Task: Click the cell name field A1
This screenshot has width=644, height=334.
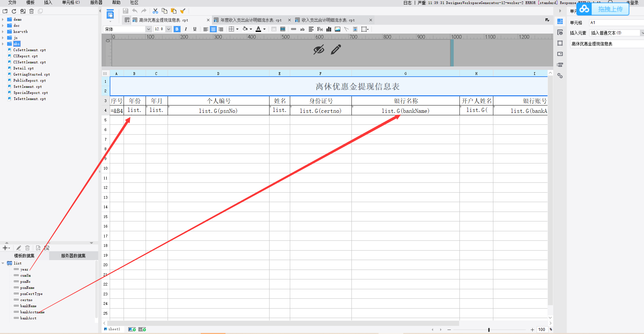Action: pos(617,23)
